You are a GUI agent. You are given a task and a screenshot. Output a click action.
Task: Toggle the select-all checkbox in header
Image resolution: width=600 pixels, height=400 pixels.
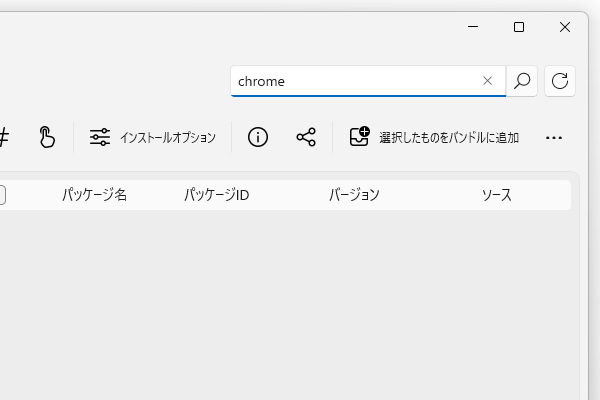point(2,195)
